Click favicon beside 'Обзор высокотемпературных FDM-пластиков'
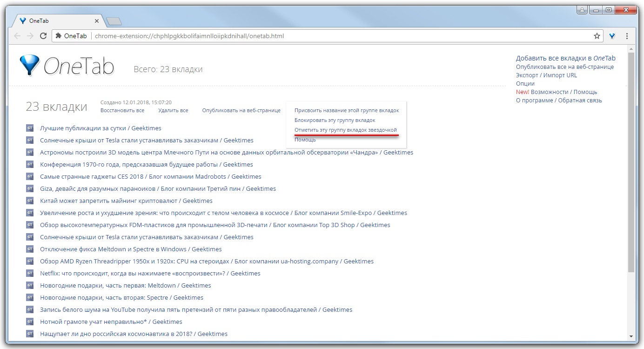Screen dimensions: 644x349 [x=30, y=225]
